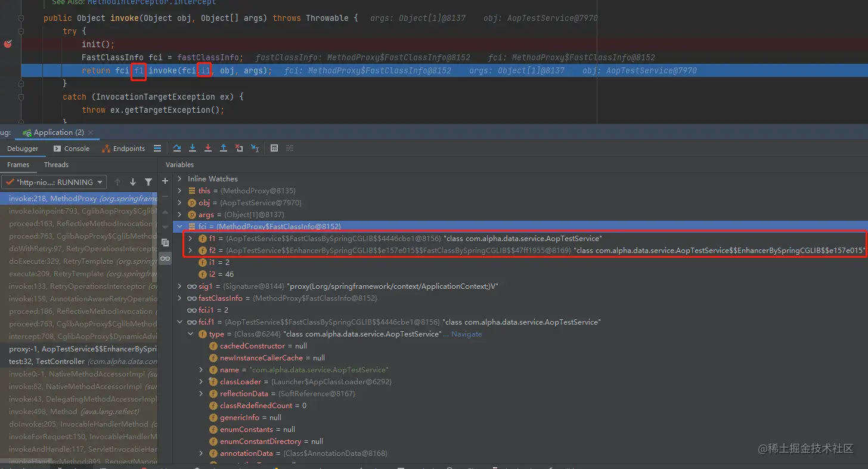Screen dimensions: 868x469
Task: Select the doExecute:329, RetryTemplate frame
Action: tap(79, 261)
